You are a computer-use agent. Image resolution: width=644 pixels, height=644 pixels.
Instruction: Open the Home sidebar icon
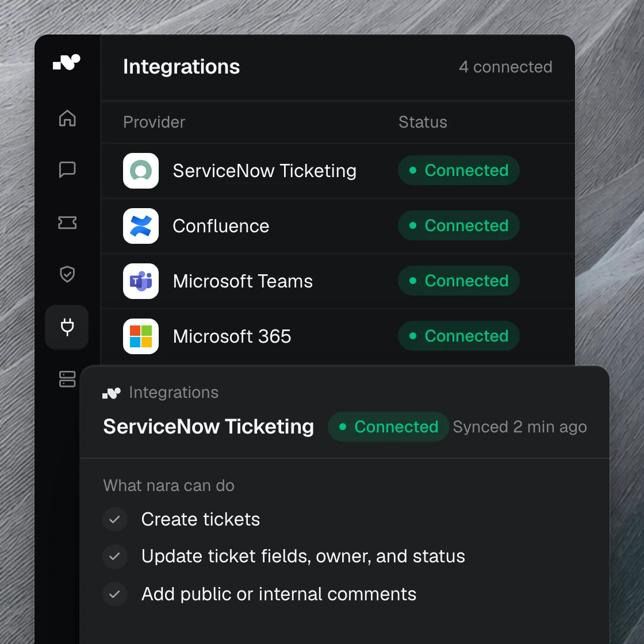tap(67, 118)
